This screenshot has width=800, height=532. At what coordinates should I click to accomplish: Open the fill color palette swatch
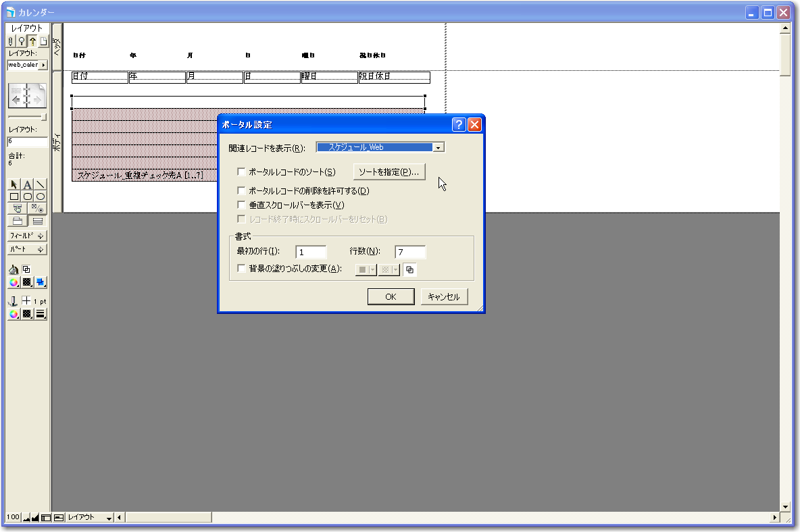click(14, 282)
